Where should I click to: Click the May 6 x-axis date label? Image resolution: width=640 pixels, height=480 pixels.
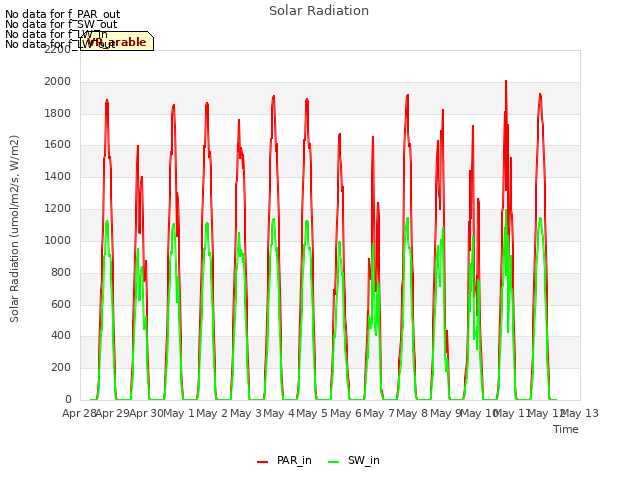tap(346, 413)
